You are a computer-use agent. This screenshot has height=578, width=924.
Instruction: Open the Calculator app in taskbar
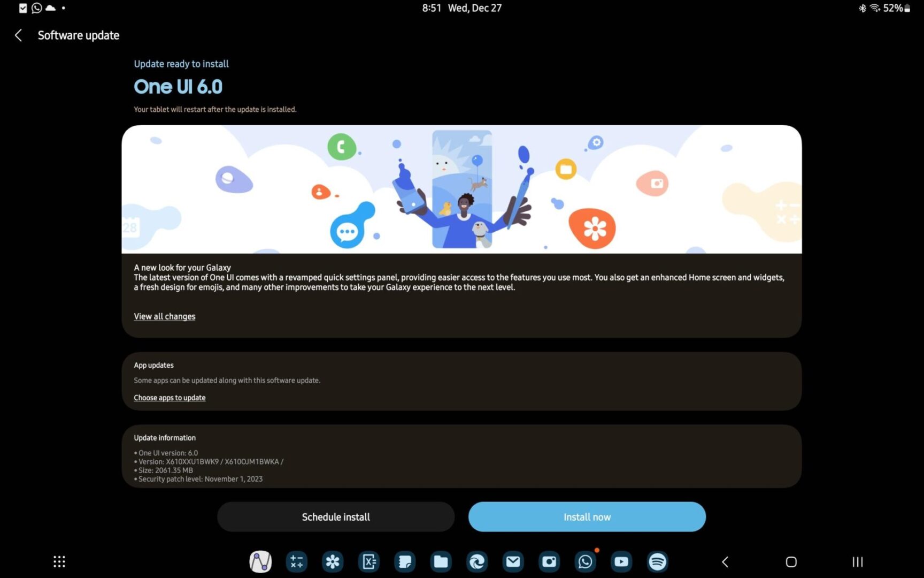coord(296,561)
